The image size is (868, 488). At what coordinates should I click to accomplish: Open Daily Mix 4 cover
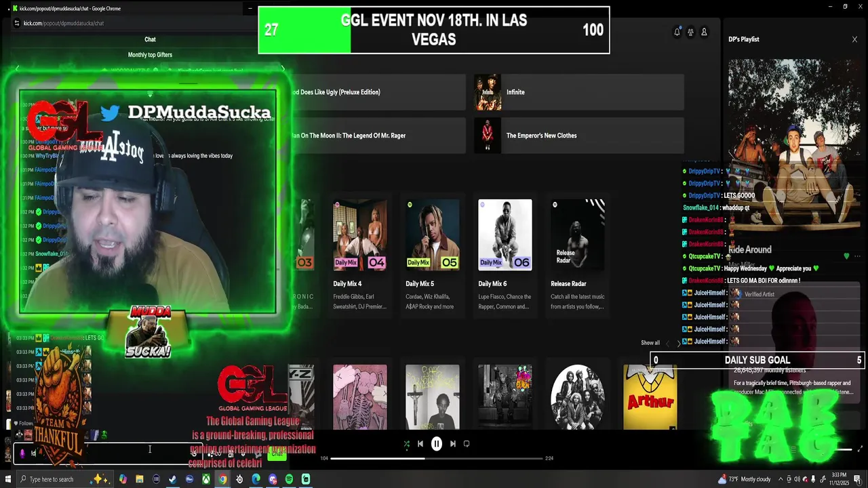click(x=360, y=235)
